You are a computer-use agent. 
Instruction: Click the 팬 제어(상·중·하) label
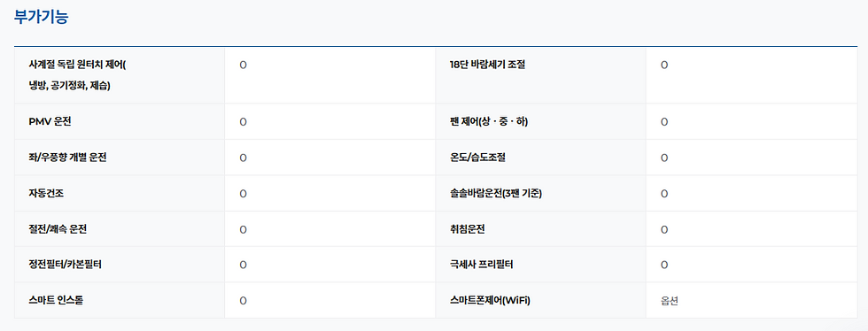click(x=489, y=122)
